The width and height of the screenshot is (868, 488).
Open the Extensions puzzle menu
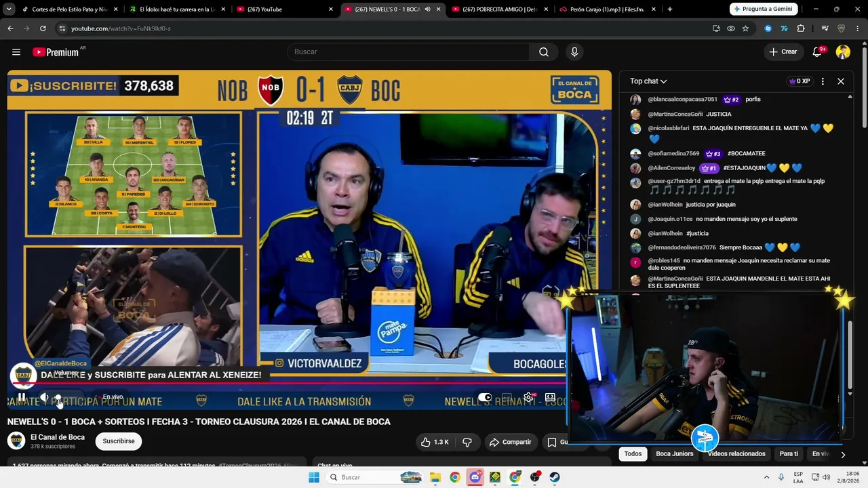[x=801, y=28]
